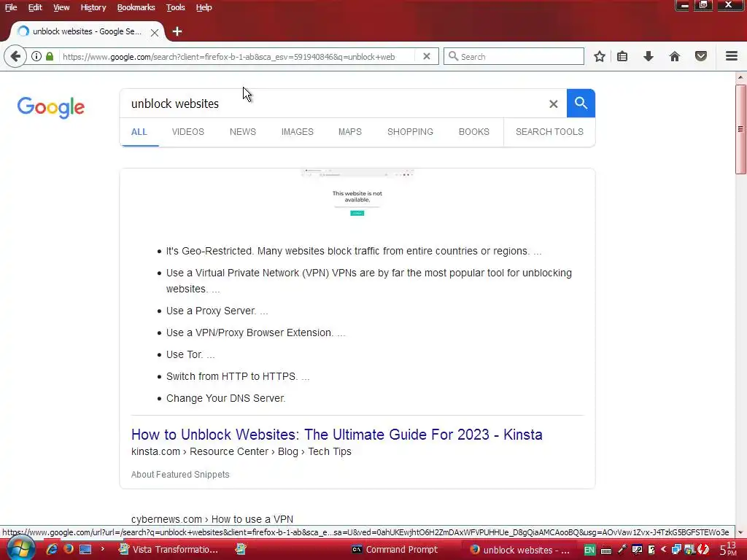Expand the quick launch overflow chevron
Screen dimensions: 747x560
[102, 549]
